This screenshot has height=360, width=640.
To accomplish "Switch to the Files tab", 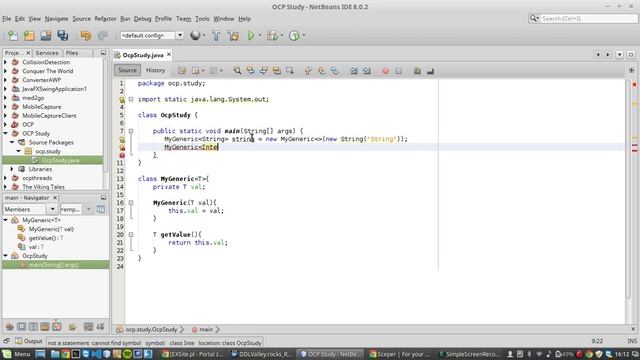I will coord(72,53).
